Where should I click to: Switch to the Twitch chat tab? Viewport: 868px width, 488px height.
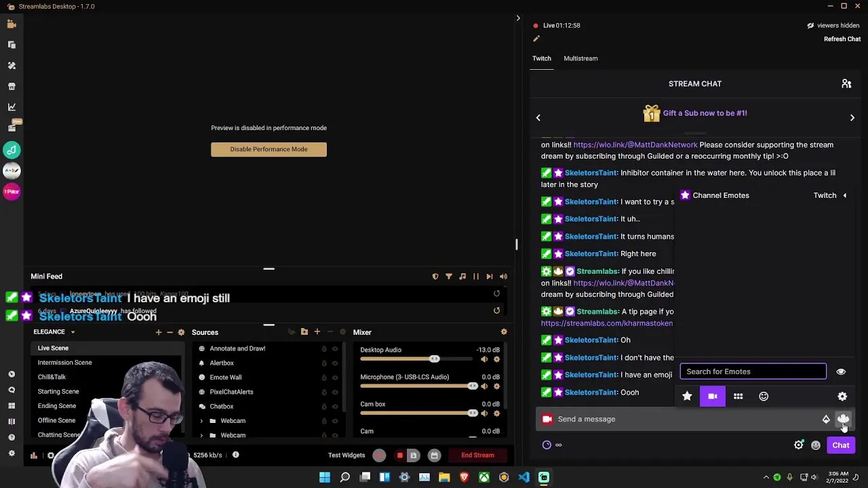541,58
